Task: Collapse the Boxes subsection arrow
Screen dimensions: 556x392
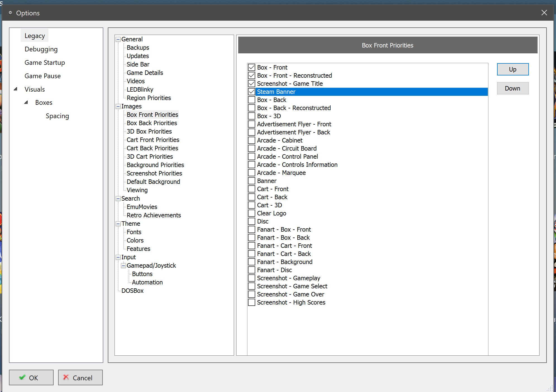Action: click(x=26, y=102)
